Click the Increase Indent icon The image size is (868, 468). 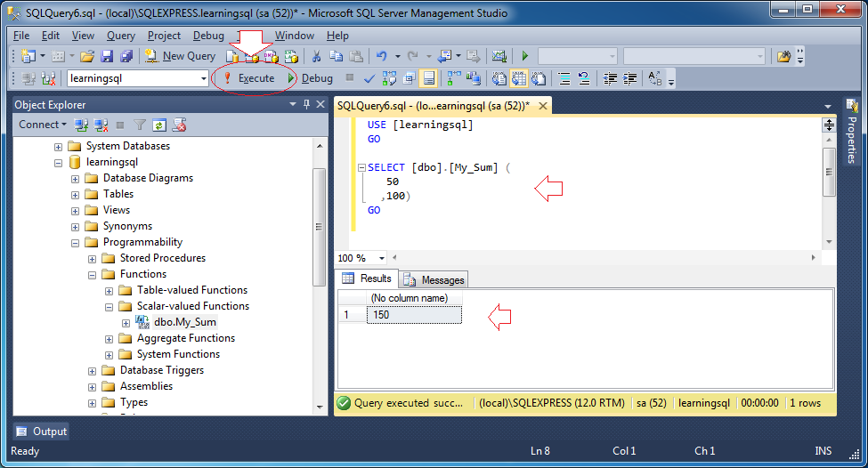pyautogui.click(x=629, y=79)
